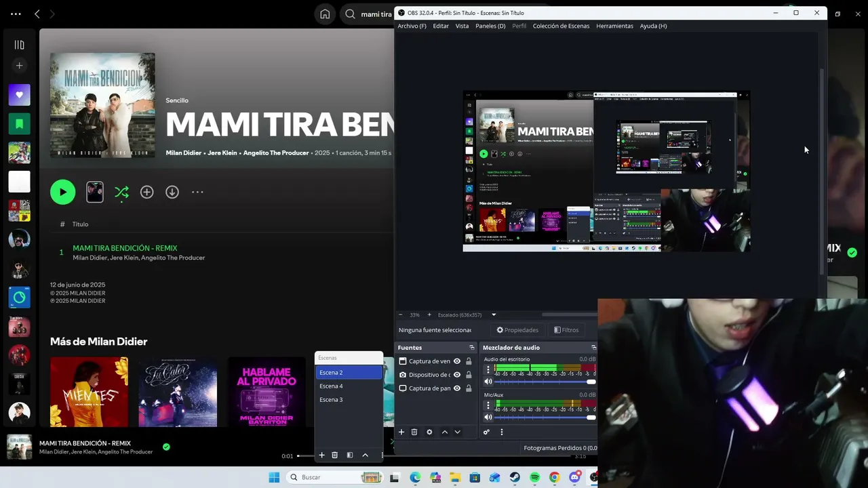Adjust the Audio del escritorio volume slider
The image size is (868, 488).
[x=546, y=382]
